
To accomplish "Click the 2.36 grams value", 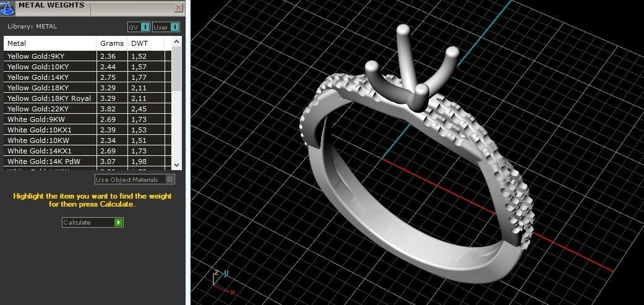I will coord(108,56).
